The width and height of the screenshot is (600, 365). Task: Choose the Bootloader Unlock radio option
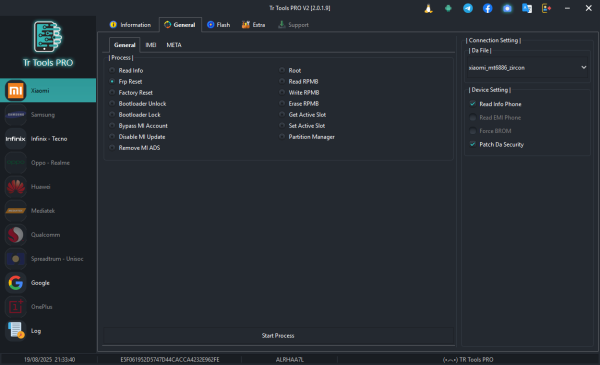click(x=112, y=104)
